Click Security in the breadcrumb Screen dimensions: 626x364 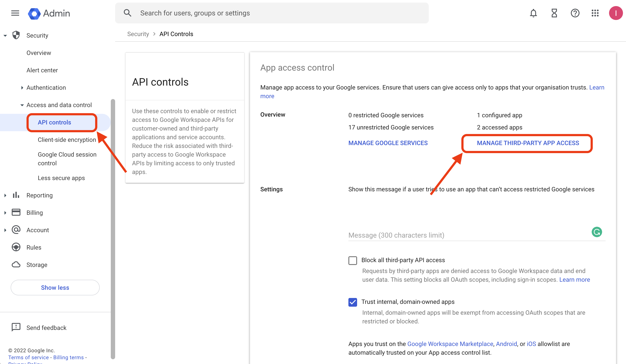138,34
